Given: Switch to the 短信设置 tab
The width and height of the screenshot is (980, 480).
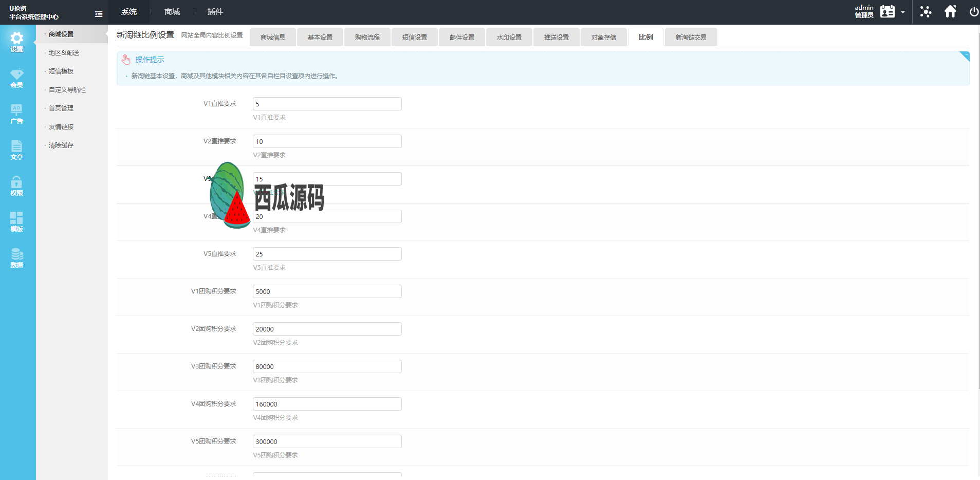Looking at the screenshot, I should [x=415, y=37].
